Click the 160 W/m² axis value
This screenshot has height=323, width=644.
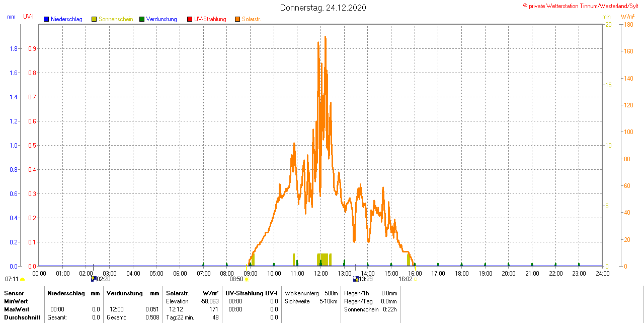point(628,51)
